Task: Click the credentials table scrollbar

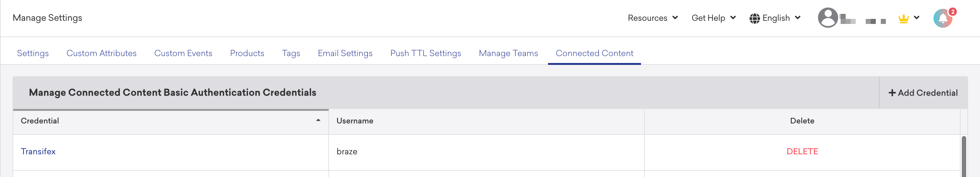Action: 964,157
